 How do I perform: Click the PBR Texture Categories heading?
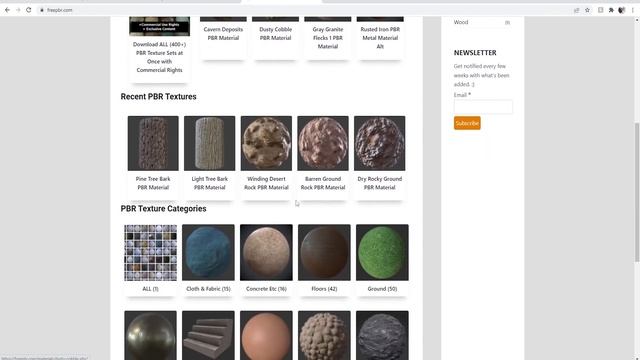(x=163, y=209)
